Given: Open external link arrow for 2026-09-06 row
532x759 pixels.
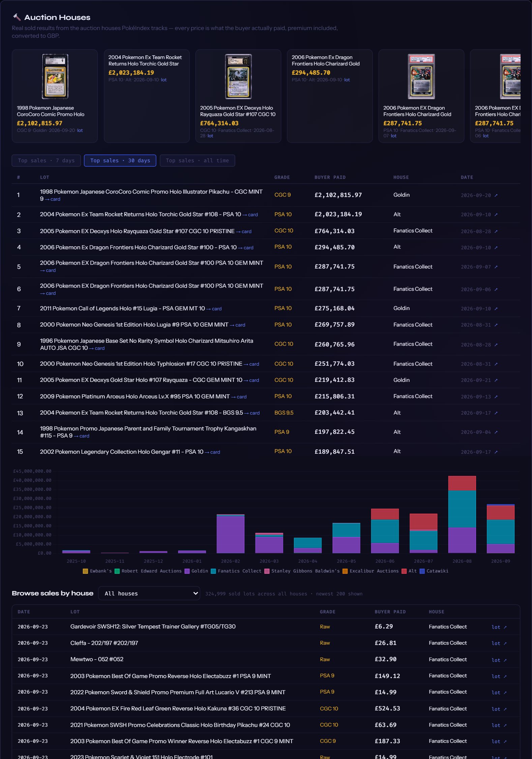Looking at the screenshot, I should pos(496,289).
